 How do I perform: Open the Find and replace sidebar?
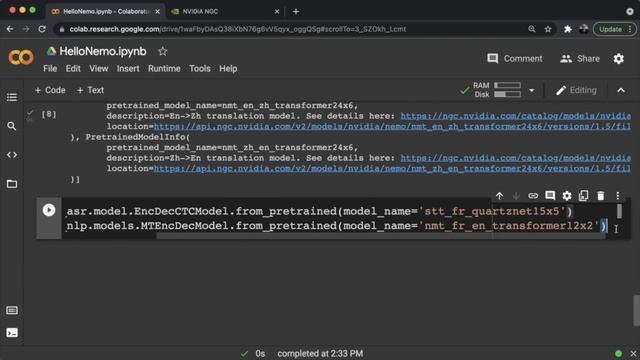tap(12, 126)
